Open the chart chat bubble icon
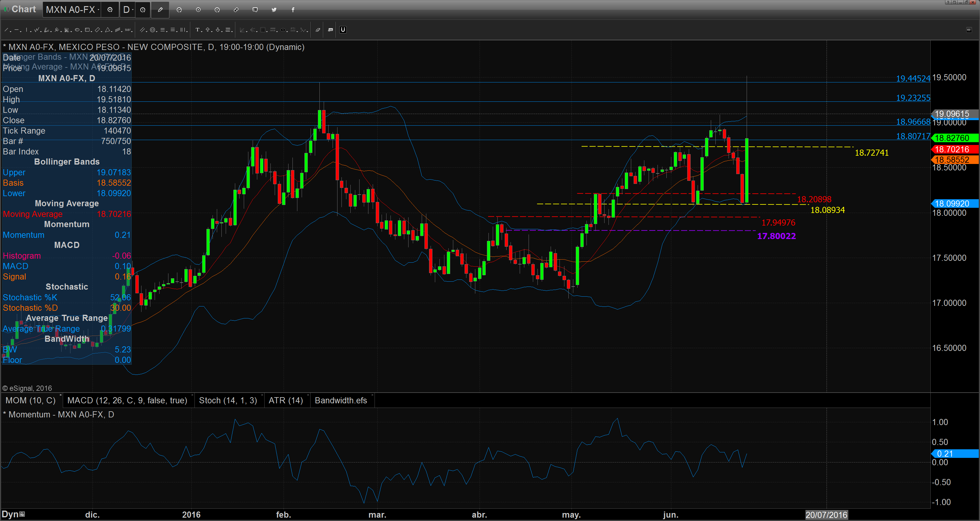The image size is (980, 521). [x=255, y=10]
